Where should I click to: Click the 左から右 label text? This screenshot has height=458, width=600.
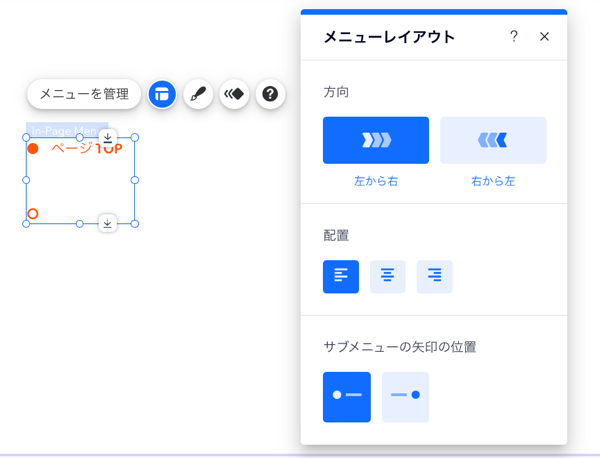tap(376, 181)
